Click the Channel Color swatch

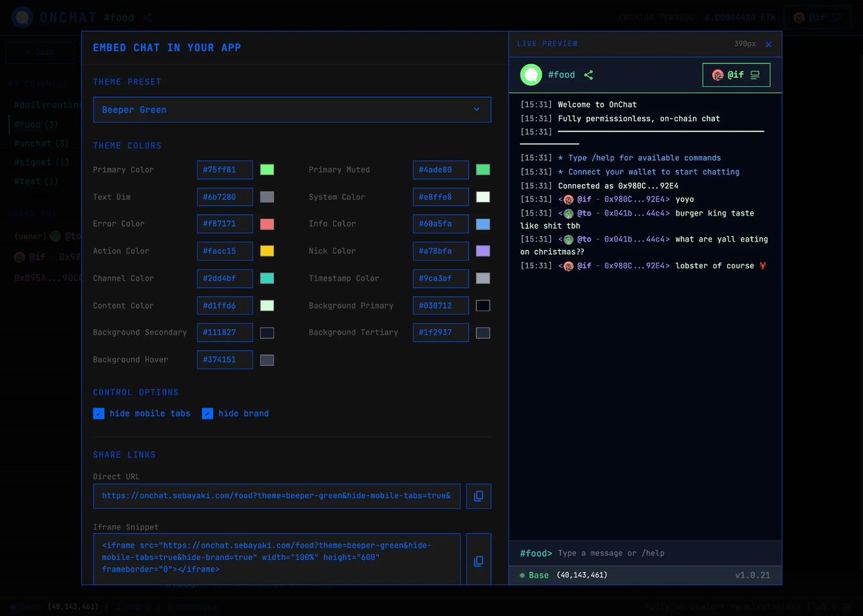(267, 278)
